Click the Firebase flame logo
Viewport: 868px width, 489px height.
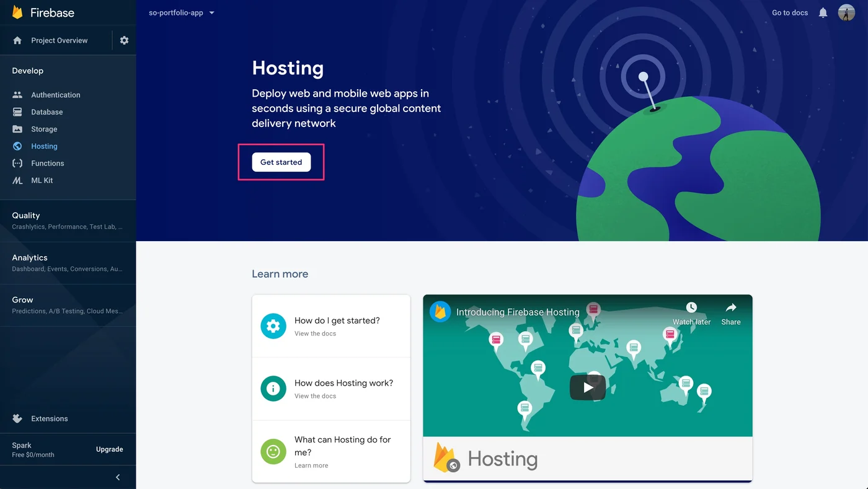(x=18, y=12)
